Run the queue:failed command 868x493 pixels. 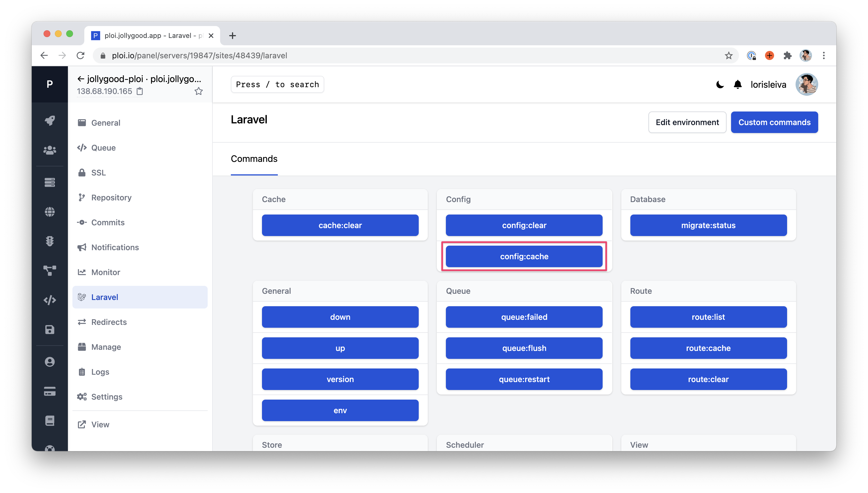coord(524,317)
